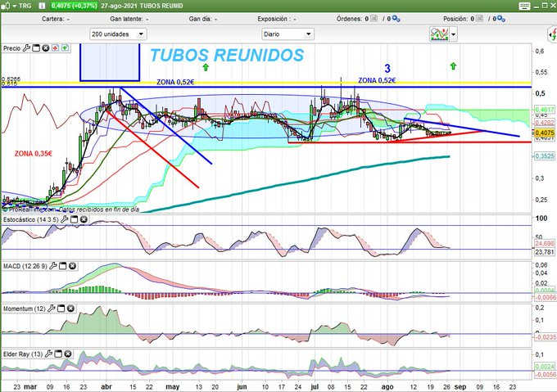Image resolution: width=557 pixels, height=392 pixels.
Task: Remove the MACD indicator panel
Action: [x=72, y=266]
